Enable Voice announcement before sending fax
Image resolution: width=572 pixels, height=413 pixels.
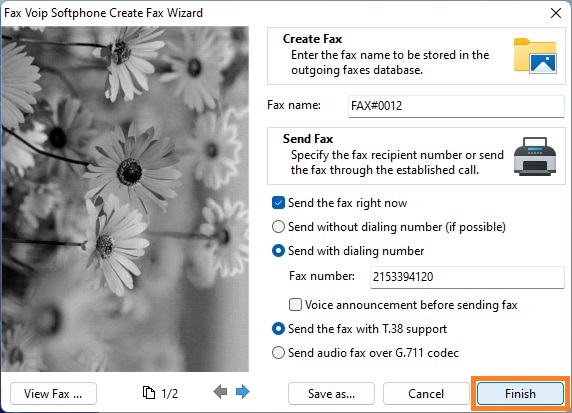coord(295,304)
